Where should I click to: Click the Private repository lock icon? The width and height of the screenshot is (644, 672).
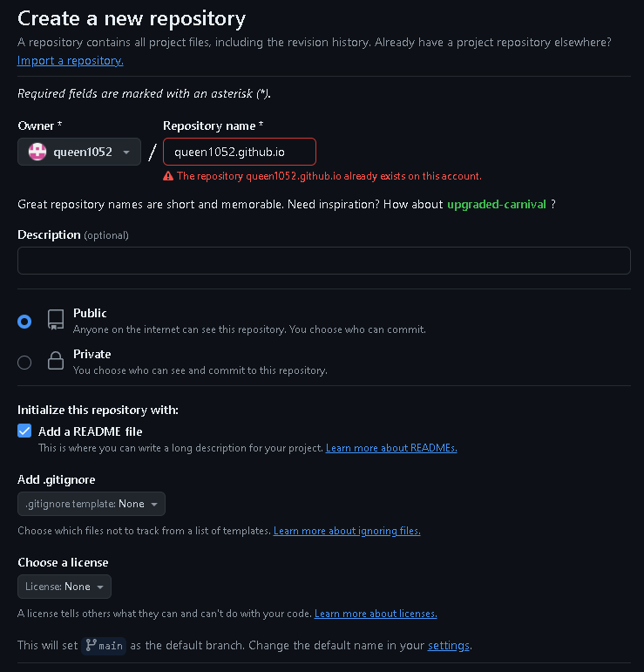click(x=56, y=361)
